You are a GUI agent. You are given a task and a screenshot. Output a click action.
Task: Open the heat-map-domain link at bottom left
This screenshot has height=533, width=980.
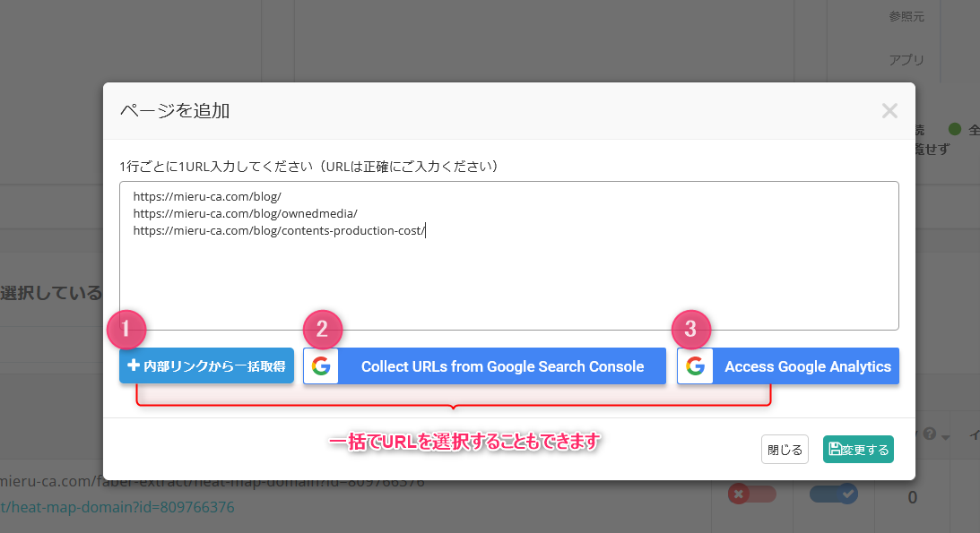tap(117, 506)
